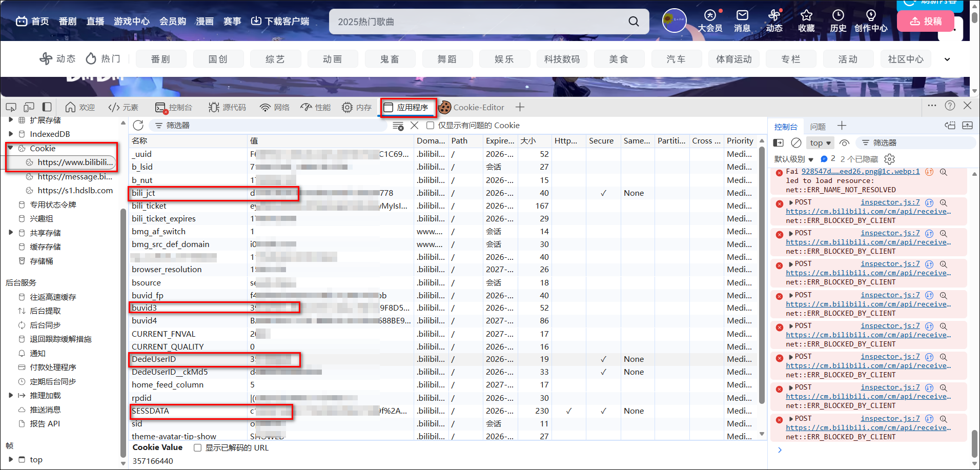Image resolution: width=980 pixels, height=470 pixels.
Task: Switch to the 网络 tab
Action: click(275, 108)
